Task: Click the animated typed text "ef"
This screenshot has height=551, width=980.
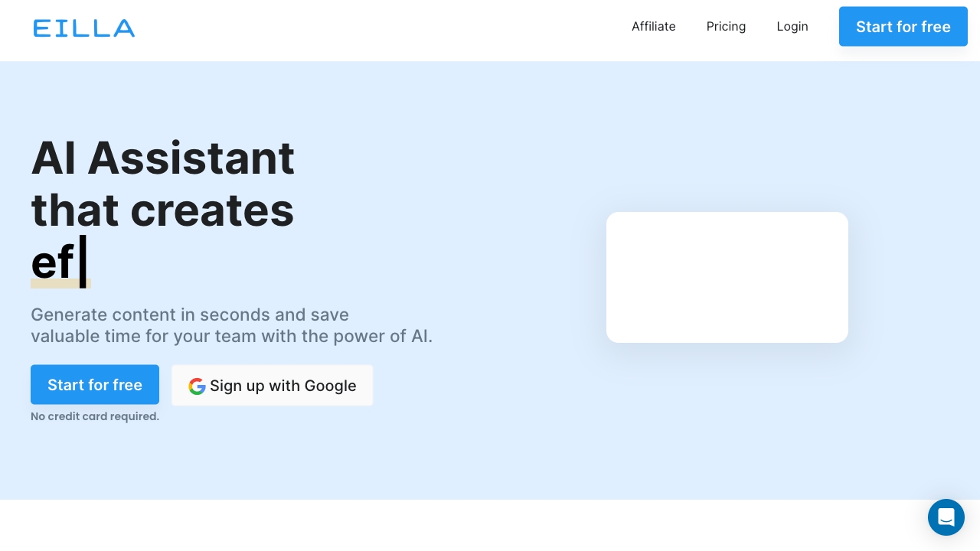Action: tap(52, 262)
